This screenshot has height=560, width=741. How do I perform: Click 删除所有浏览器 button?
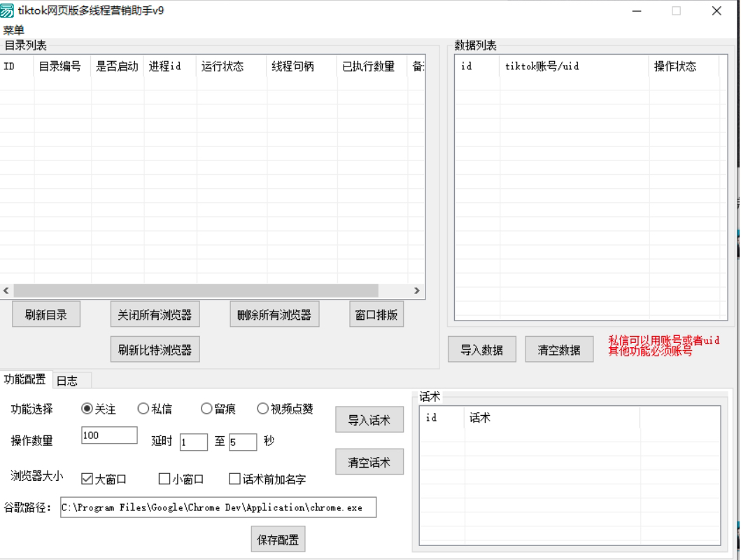[x=274, y=315]
